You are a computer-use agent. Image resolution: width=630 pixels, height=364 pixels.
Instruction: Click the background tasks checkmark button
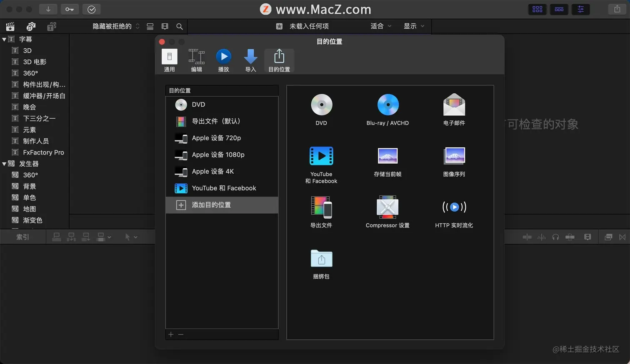92,9
